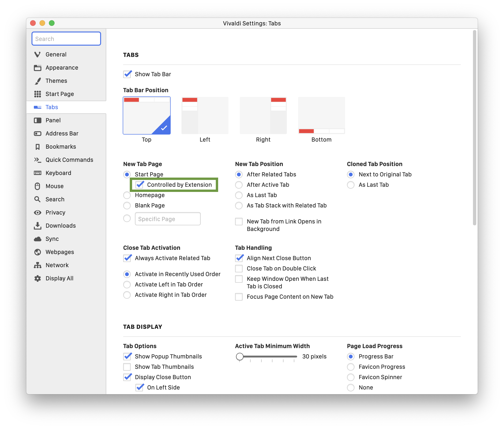504x429 pixels.
Task: Toggle On Left Side close button option
Action: (140, 388)
